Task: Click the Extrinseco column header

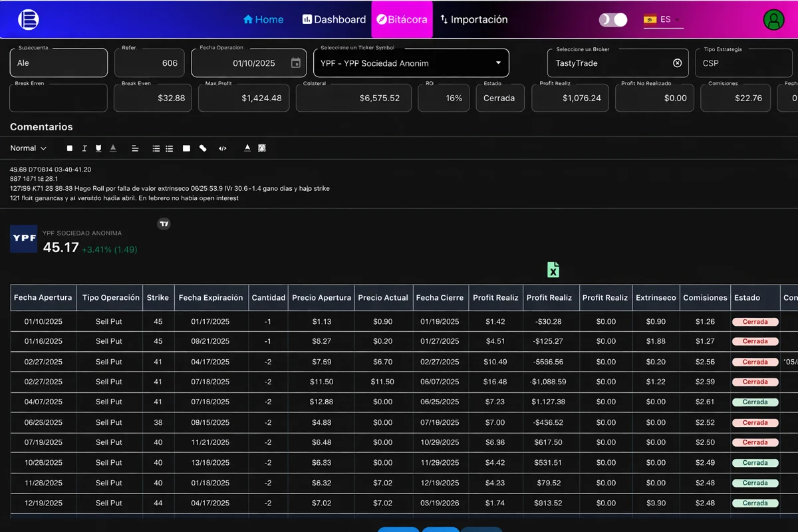Action: click(656, 298)
